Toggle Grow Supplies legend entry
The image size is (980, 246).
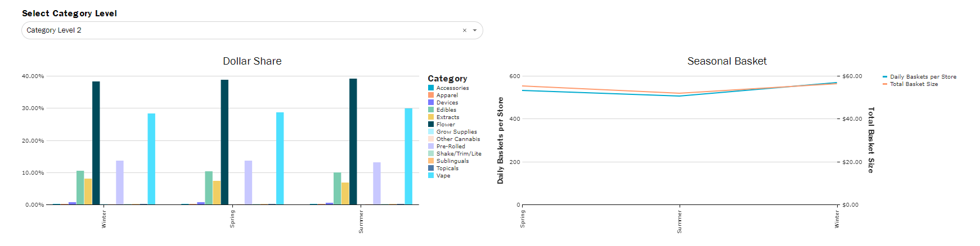coord(456,132)
